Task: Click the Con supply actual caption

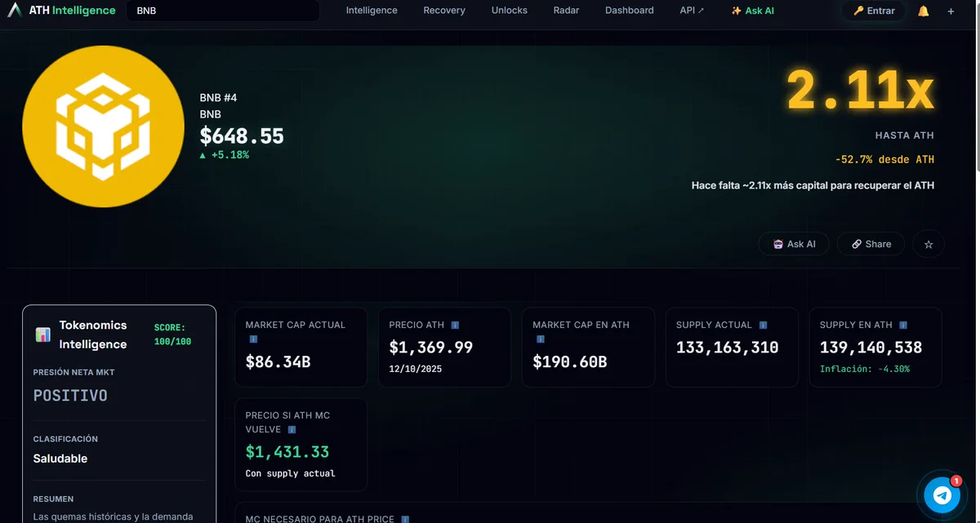Action: pos(290,473)
